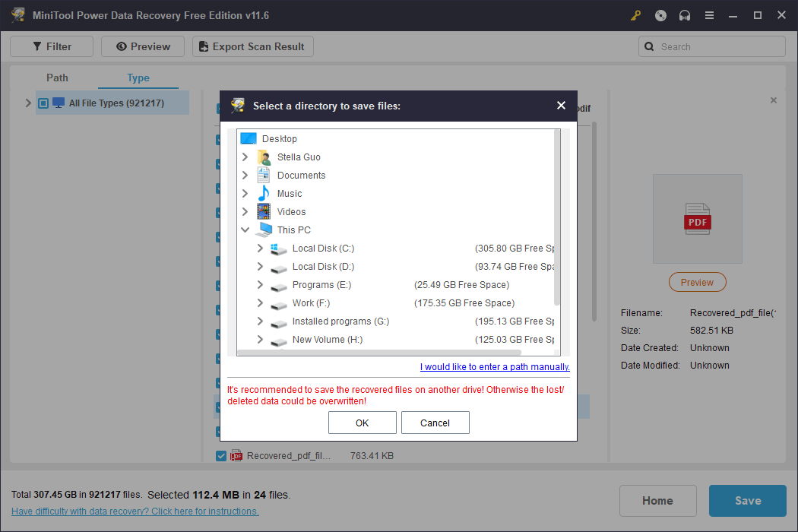798x532 pixels.
Task: Click the PDF icon of Recovered_pdf_fil... row
Action: [236, 456]
